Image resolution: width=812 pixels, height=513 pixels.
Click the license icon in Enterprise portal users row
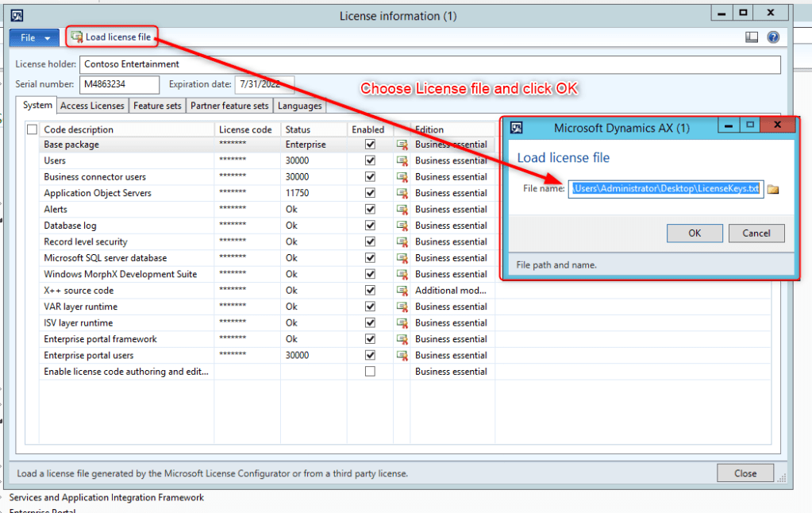click(402, 355)
